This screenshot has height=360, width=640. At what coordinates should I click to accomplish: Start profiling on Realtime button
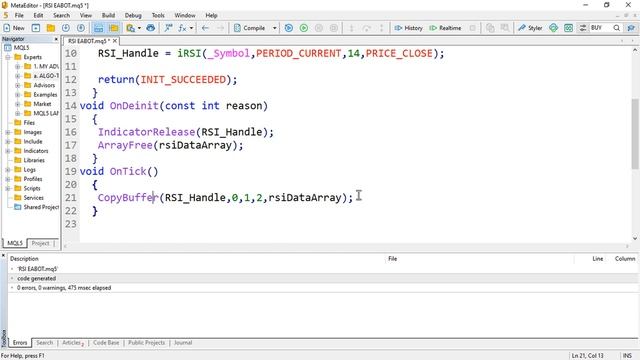445,28
